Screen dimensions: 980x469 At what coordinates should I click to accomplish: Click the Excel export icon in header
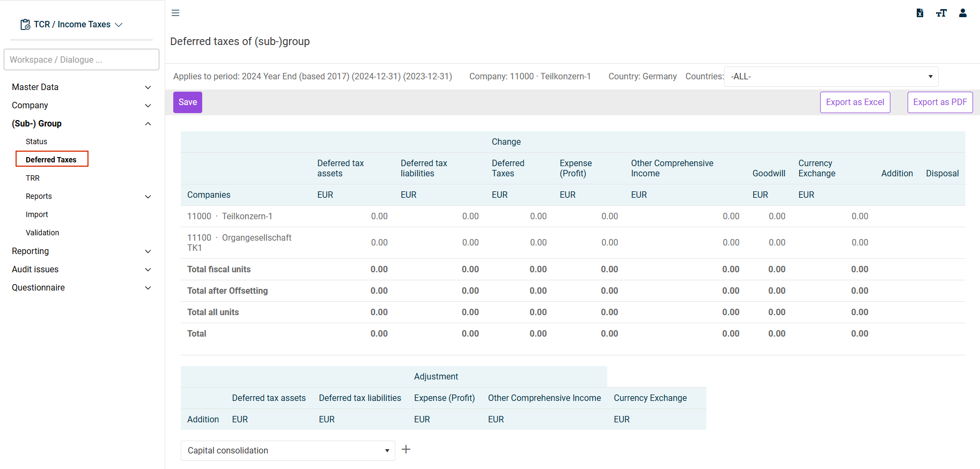coord(920,13)
